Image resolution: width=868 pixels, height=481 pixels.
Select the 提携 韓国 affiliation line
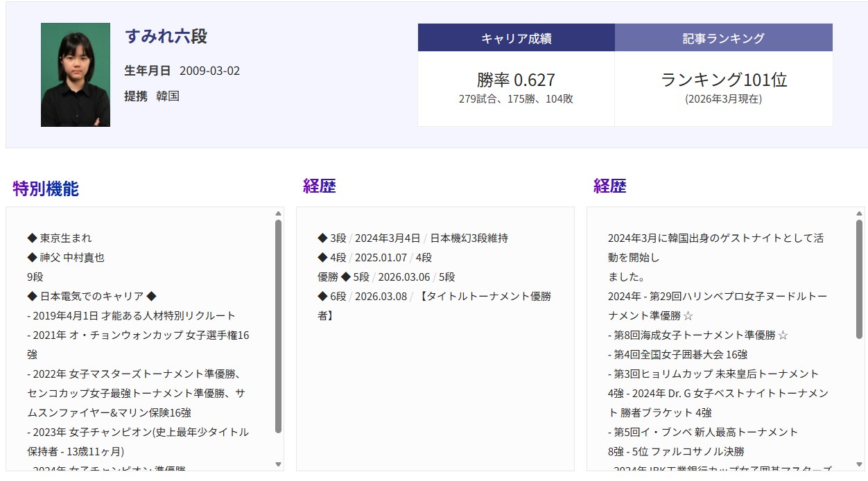(x=152, y=96)
